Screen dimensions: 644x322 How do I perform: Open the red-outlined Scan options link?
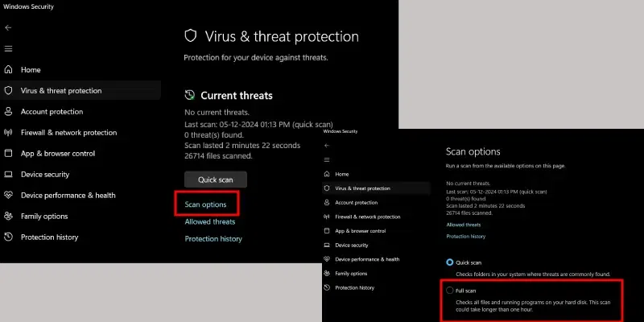coord(205,204)
